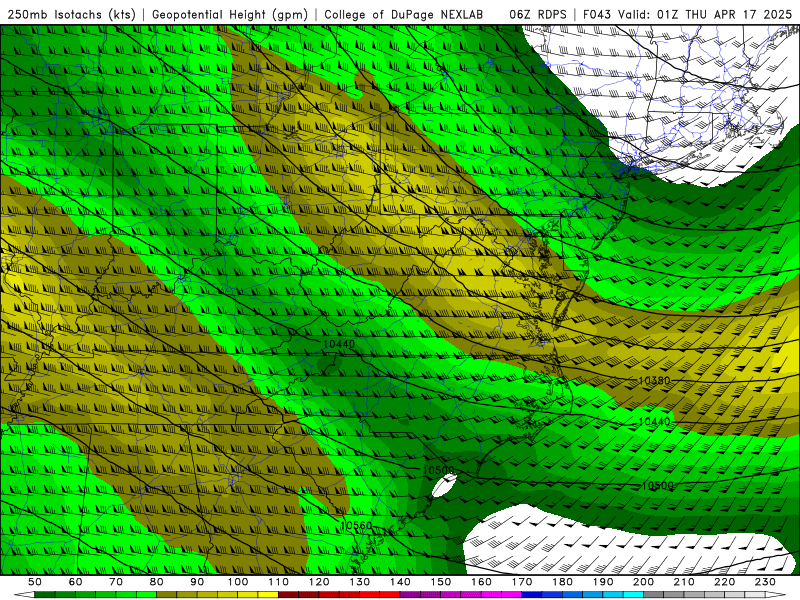Viewport: 800px width, 600px height.
Task: Click the 60 value on the color scale
Action: [75, 582]
